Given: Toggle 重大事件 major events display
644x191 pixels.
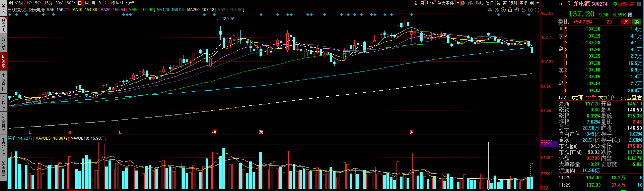Looking at the screenshot, I should (x=446, y=3).
